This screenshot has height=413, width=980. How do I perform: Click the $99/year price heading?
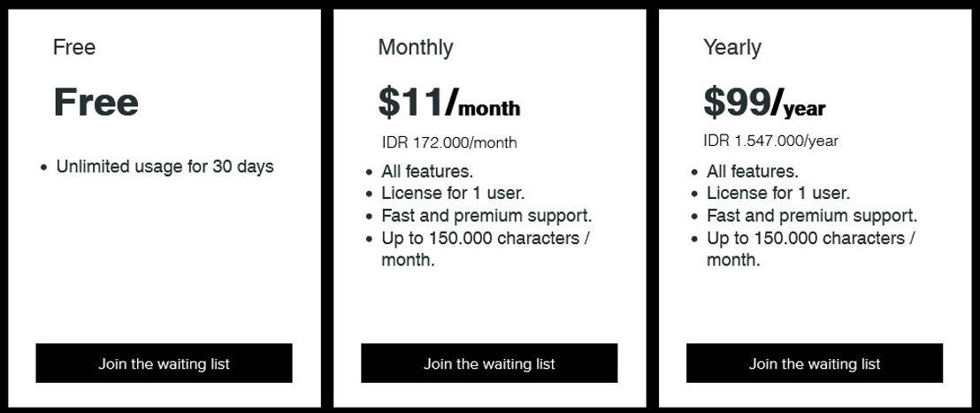764,103
